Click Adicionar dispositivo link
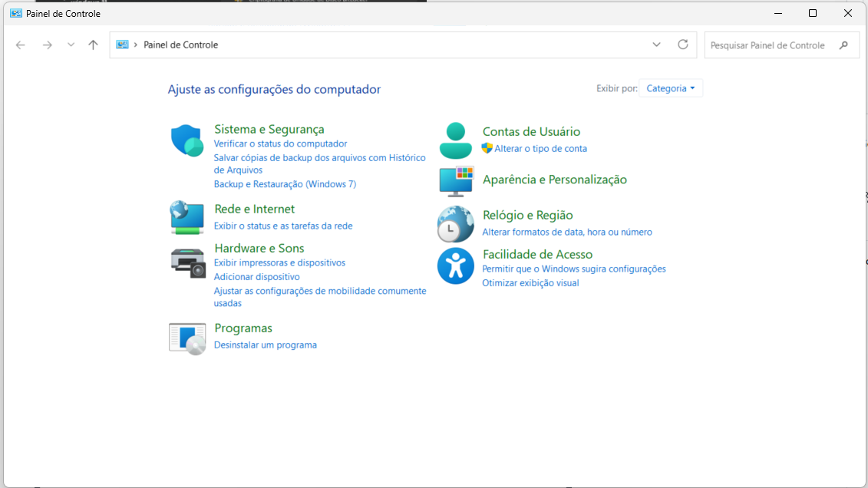Image resolution: width=868 pixels, height=488 pixels. pyautogui.click(x=257, y=277)
